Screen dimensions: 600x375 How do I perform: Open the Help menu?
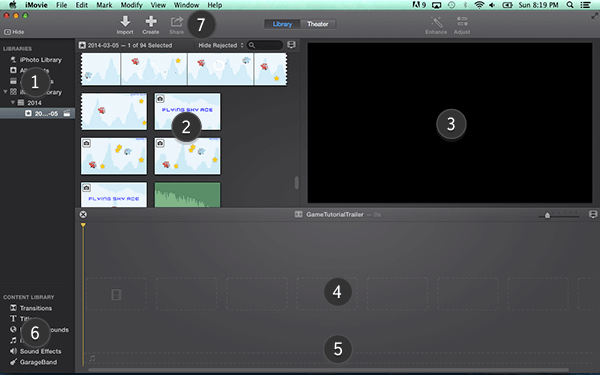point(215,5)
